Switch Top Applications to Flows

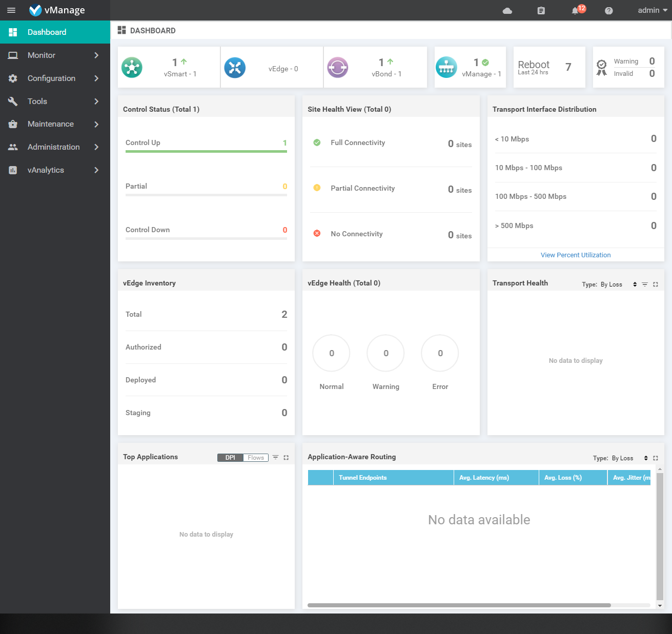[256, 458]
